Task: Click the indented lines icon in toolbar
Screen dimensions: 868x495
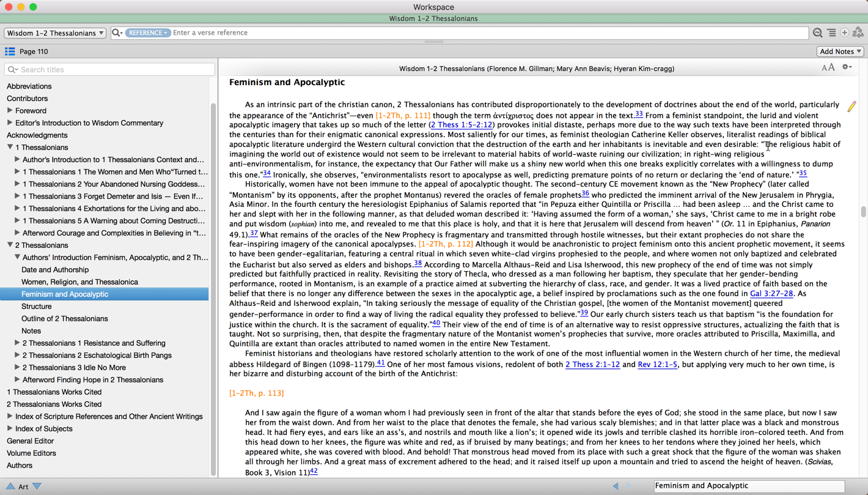Action: coord(831,33)
